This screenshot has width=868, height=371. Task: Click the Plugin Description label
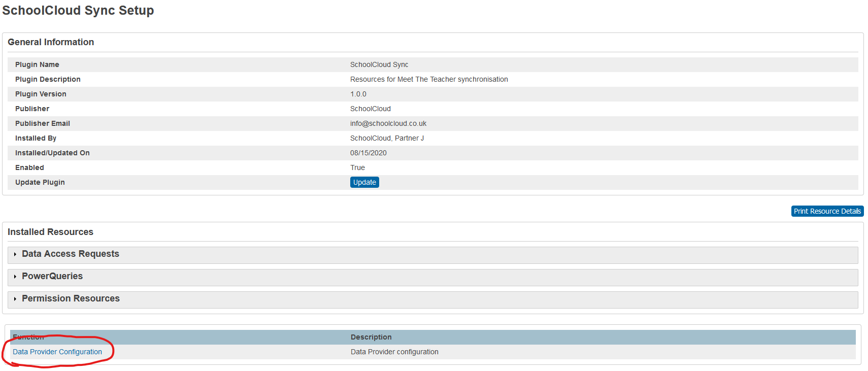click(x=48, y=79)
